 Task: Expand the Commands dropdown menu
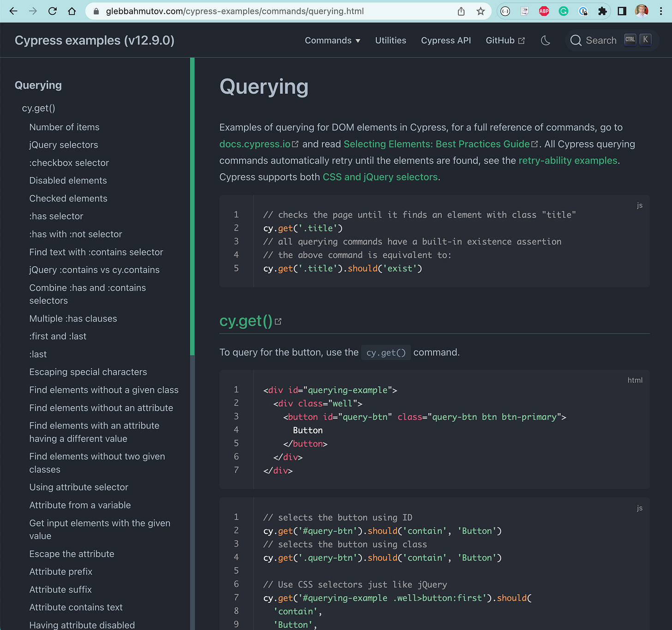click(332, 41)
